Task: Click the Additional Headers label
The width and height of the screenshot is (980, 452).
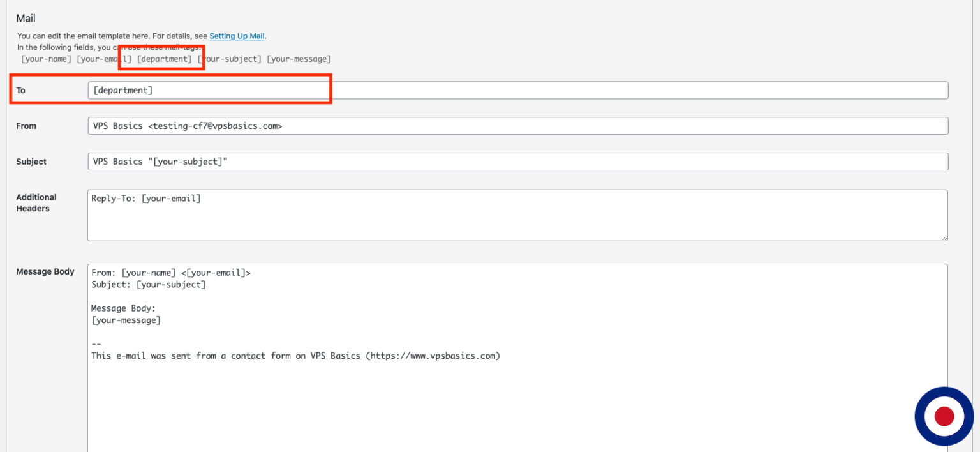Action: (x=36, y=202)
